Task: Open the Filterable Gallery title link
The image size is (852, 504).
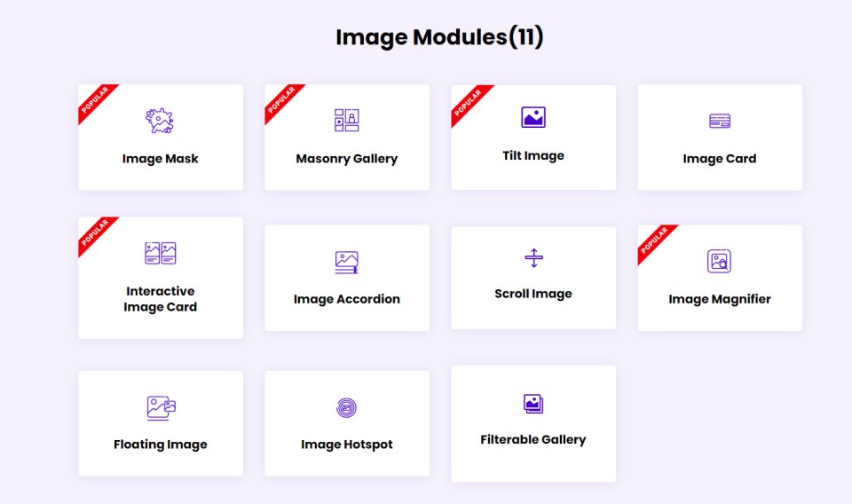Action: 533,439
